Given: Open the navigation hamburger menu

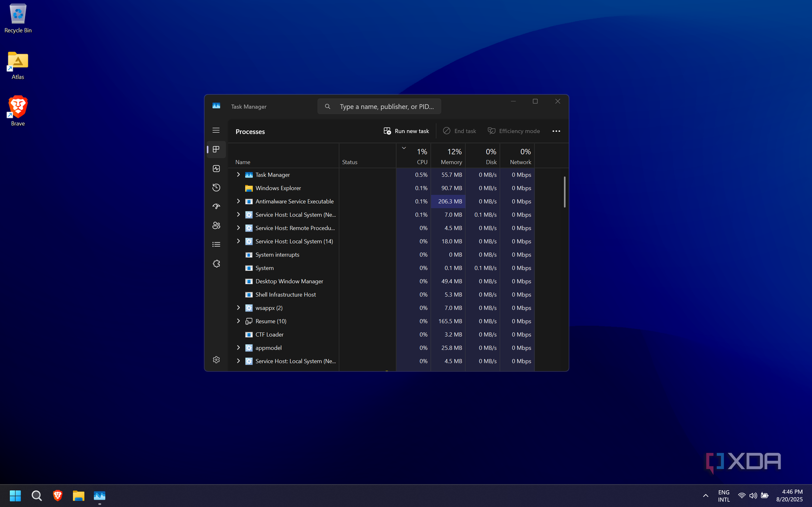Looking at the screenshot, I should click(216, 130).
